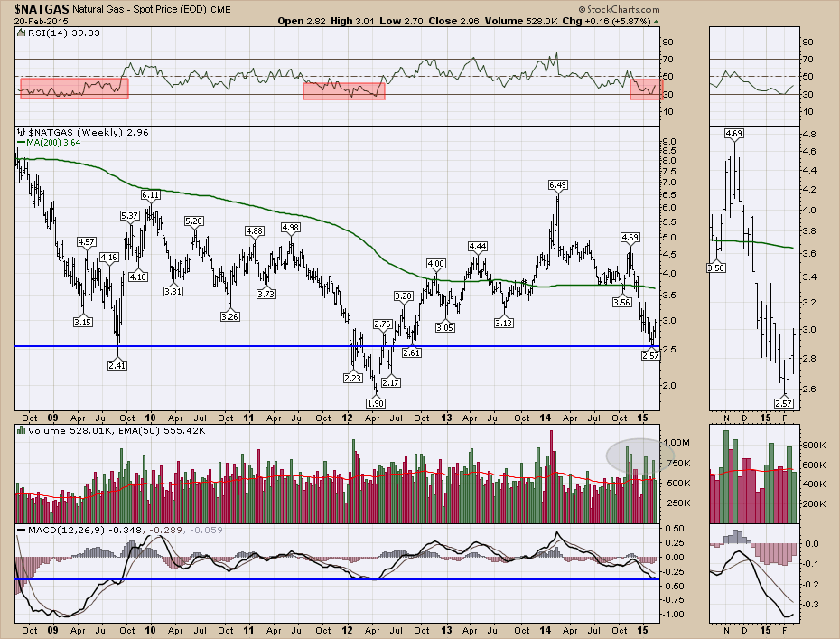The width and height of the screenshot is (840, 639).
Task: Click the RSI(14) 39.83 indicator label
Action: (x=64, y=33)
